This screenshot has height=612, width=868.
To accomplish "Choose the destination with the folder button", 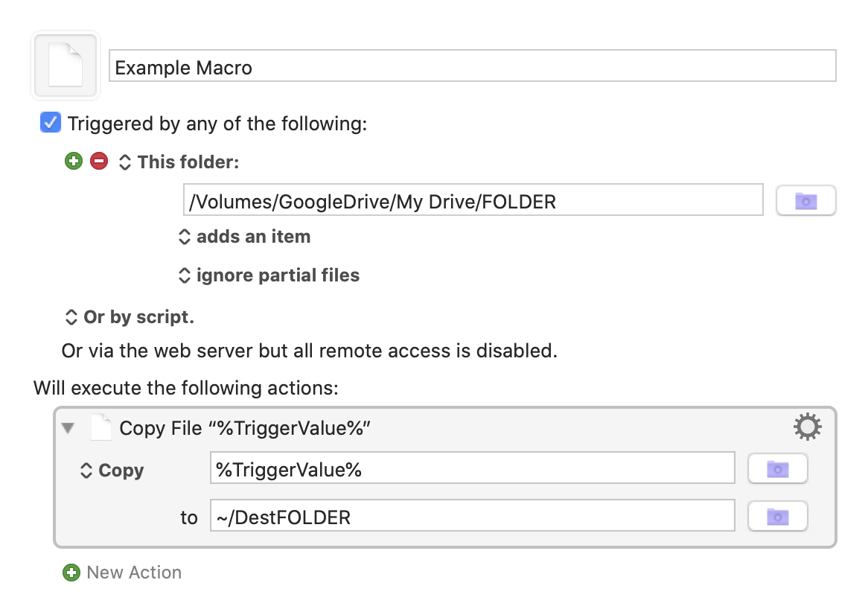I will pos(777,516).
